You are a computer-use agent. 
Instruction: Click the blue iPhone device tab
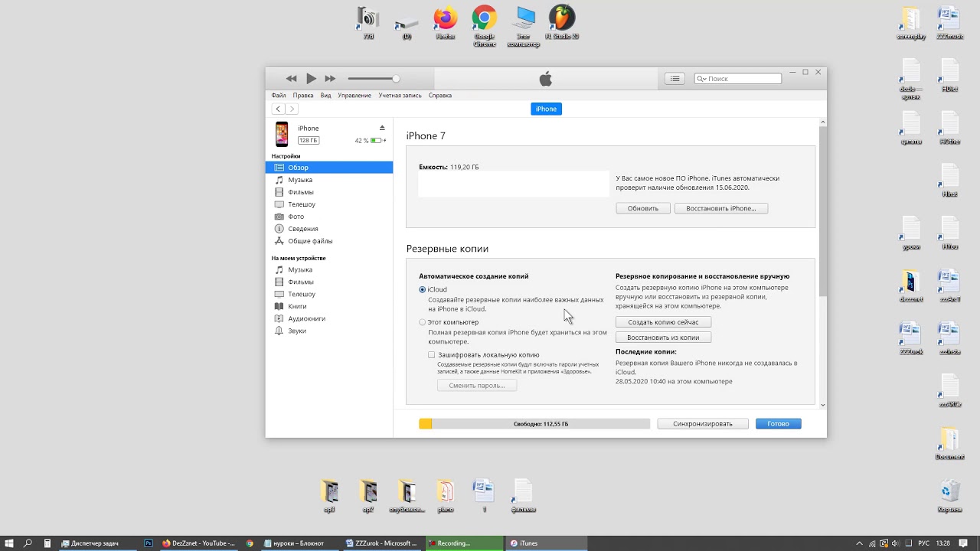546,109
